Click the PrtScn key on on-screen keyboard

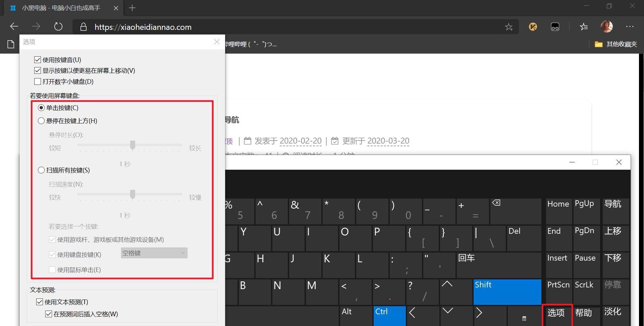[559, 292]
